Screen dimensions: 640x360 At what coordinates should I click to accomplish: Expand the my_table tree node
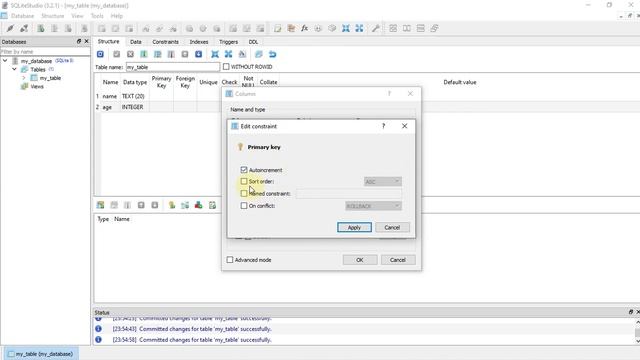(x=24, y=78)
